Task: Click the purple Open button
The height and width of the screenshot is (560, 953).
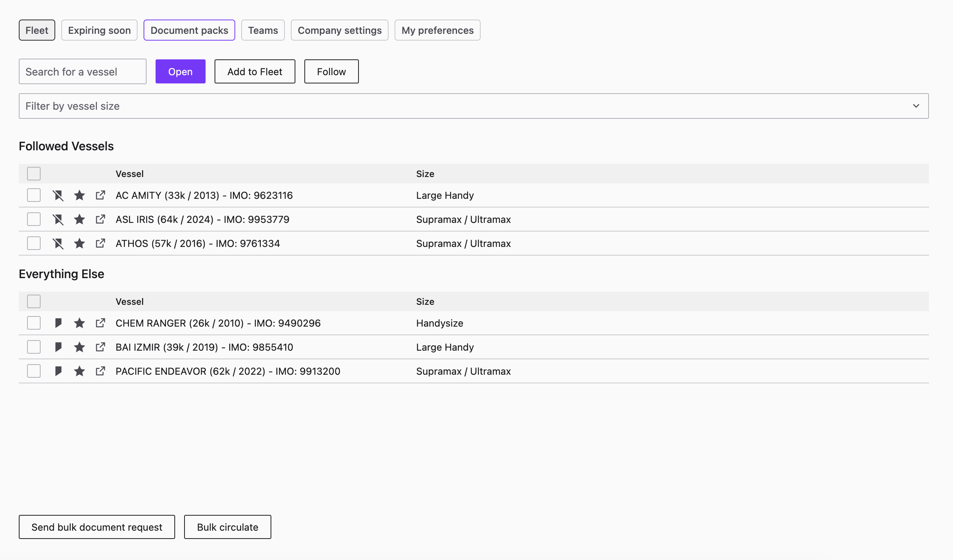Action: click(x=180, y=71)
